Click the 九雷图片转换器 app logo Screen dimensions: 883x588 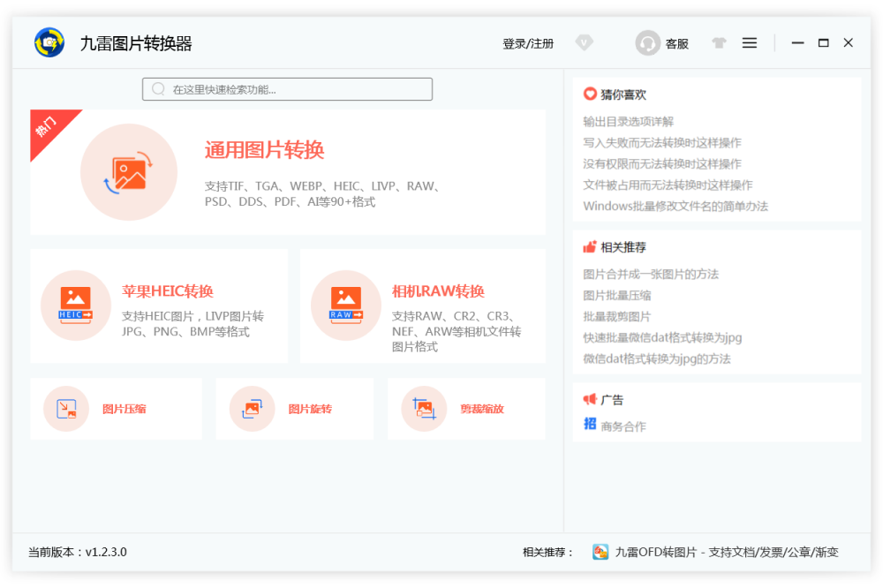49,42
